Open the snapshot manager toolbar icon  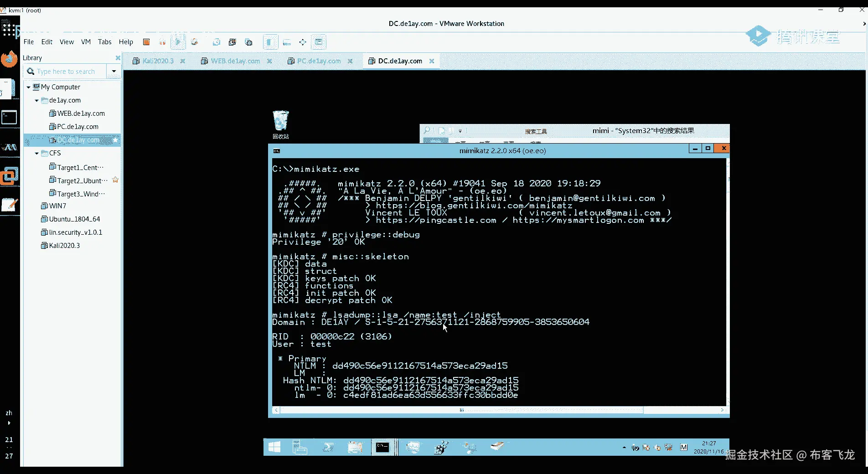249,42
